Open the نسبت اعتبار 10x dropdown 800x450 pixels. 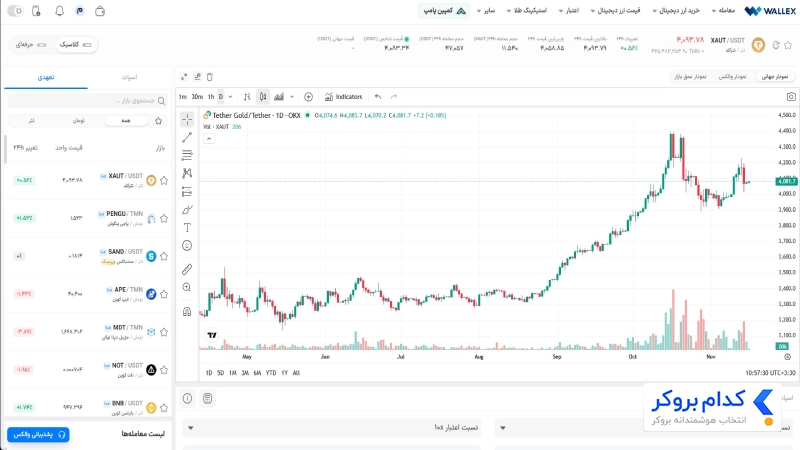pos(332,428)
